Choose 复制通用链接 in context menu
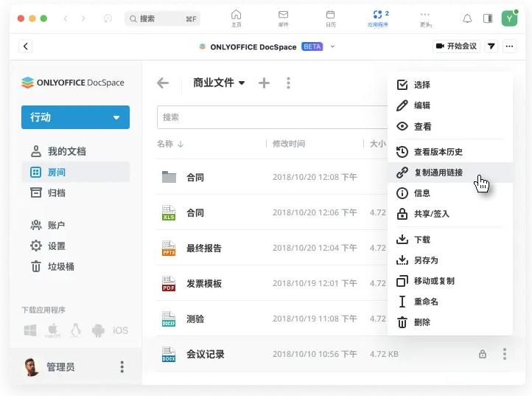 [450, 173]
